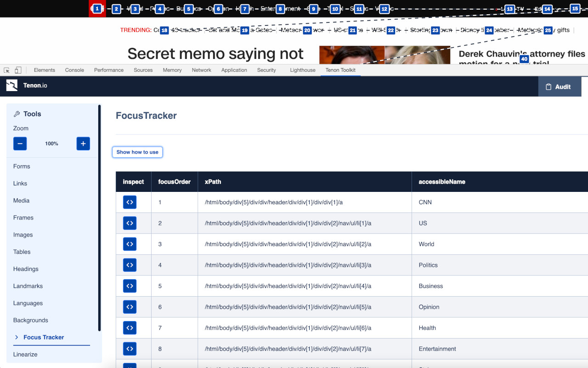Click the inspect column header
Screen dimensions: 588x368
134,182
